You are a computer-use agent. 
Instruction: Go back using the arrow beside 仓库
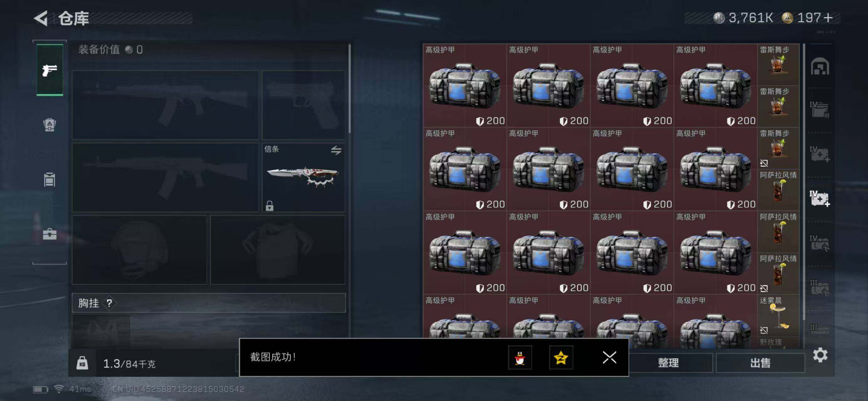(x=41, y=18)
